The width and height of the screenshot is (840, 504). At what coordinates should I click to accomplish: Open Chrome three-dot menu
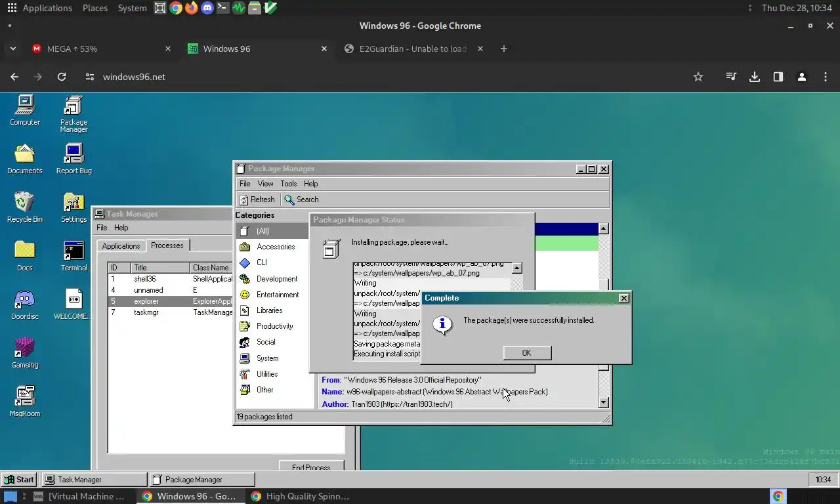pos(826,77)
